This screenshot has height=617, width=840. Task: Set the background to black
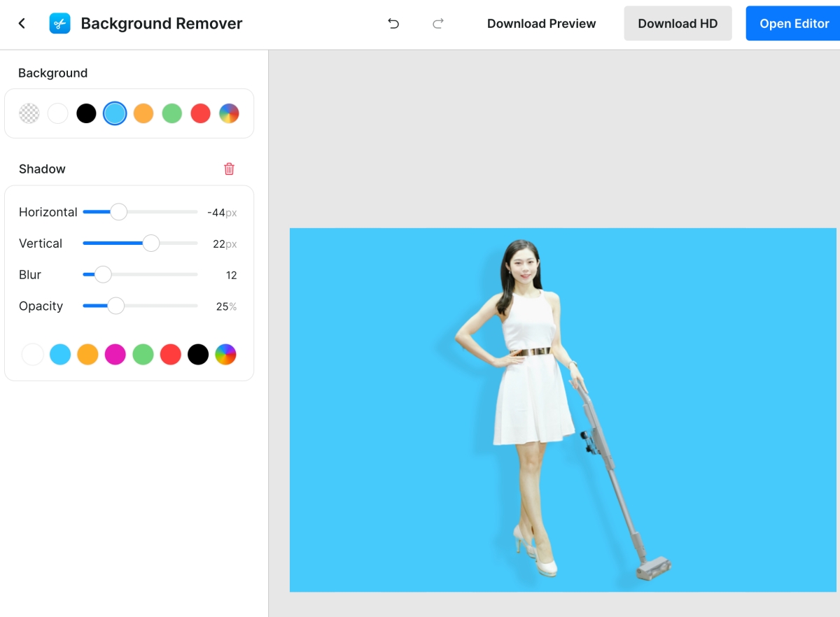86,113
